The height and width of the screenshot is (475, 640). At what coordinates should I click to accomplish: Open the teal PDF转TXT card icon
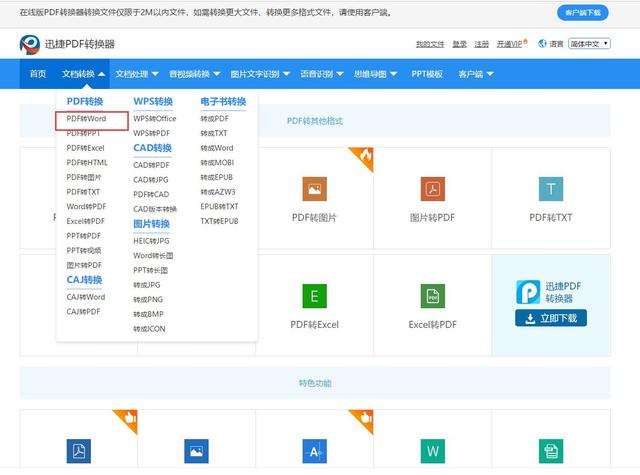point(551,189)
